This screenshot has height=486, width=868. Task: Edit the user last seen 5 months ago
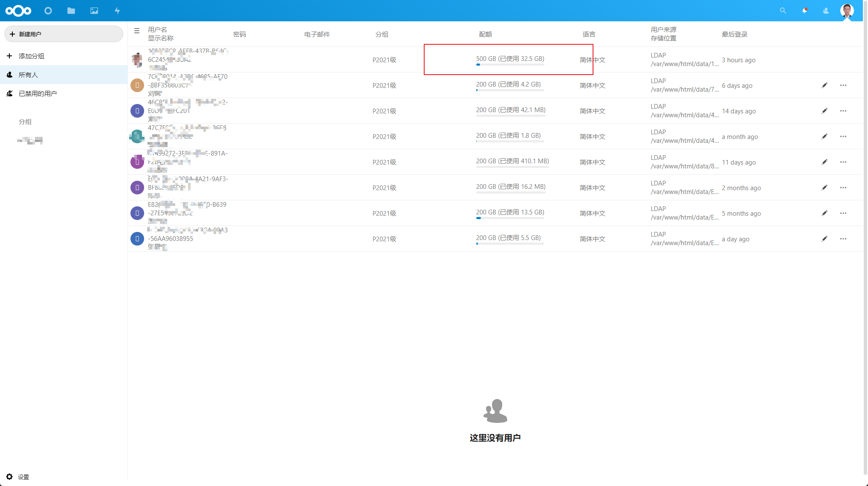click(x=825, y=213)
